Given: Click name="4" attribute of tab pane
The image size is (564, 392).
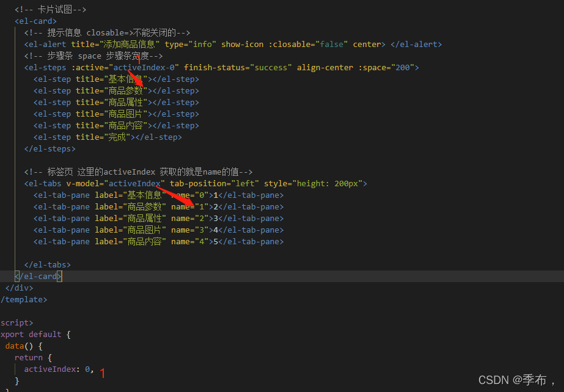Looking at the screenshot, I should [189, 241].
